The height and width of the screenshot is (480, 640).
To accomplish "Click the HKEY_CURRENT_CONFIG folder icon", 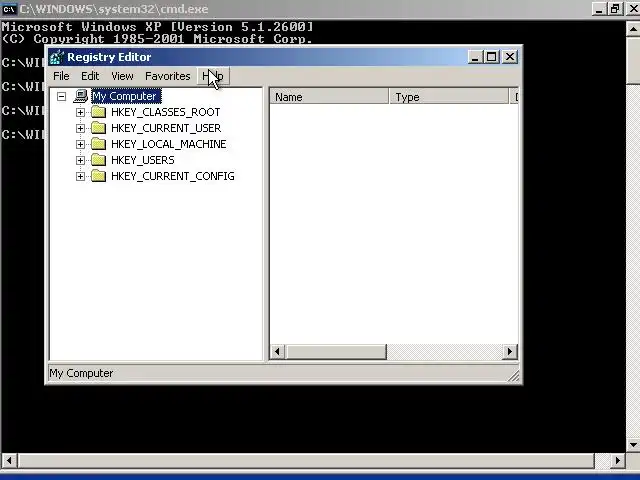I will tap(98, 176).
